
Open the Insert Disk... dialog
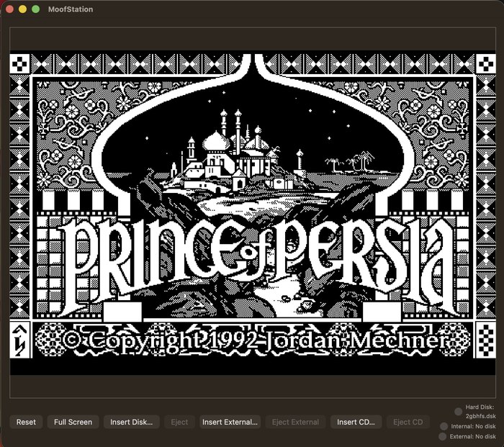132,422
